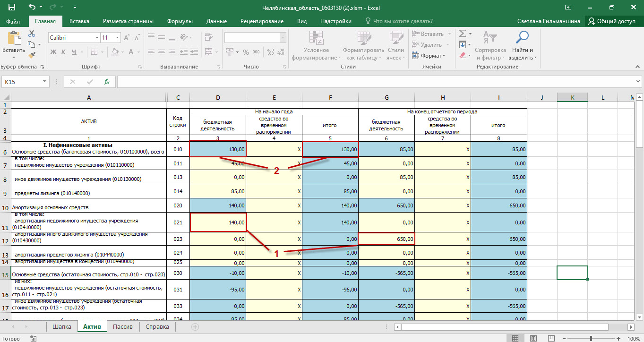Click the Save icon in quick access toolbar
The image size is (644, 342).
tap(11, 7)
